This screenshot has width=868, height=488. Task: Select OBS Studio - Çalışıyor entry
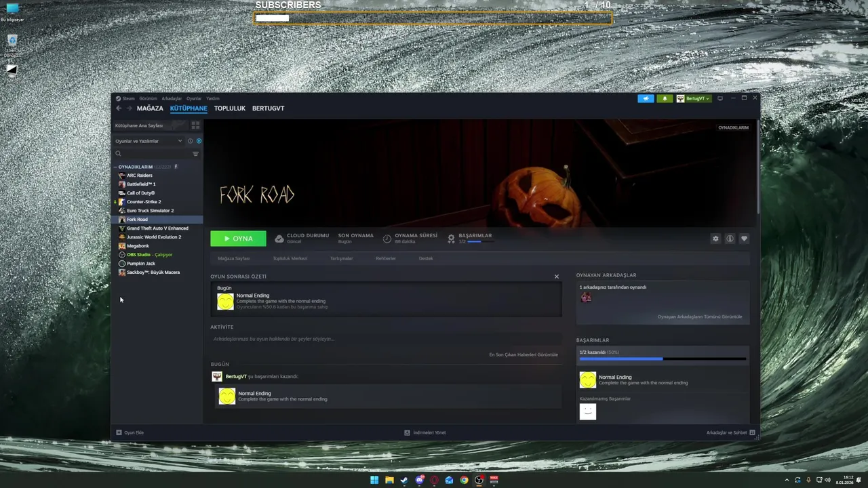click(x=149, y=255)
